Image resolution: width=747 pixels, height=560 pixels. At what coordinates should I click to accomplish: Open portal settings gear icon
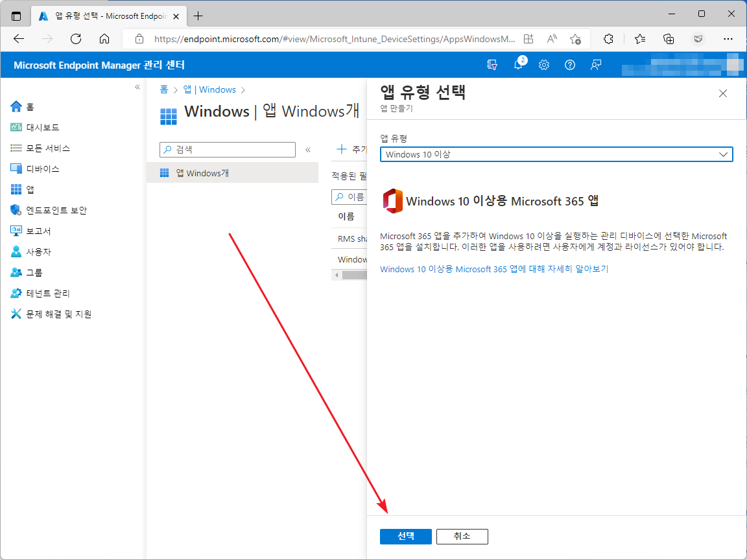[x=544, y=65]
